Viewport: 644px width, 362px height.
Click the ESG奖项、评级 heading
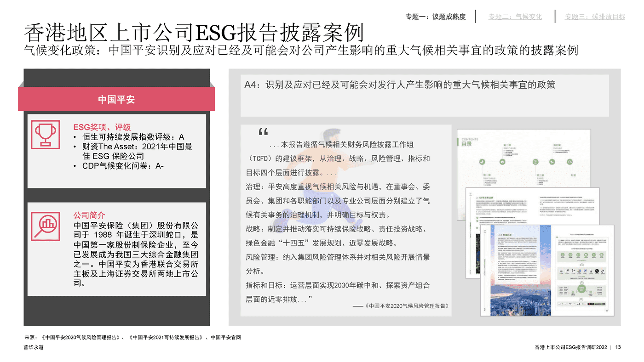pos(102,127)
